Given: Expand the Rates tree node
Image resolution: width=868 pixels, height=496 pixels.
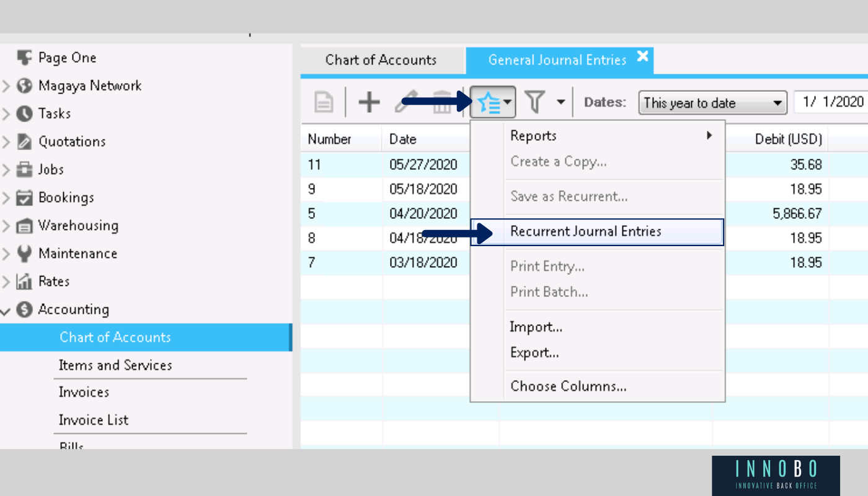Looking at the screenshot, I should [x=6, y=281].
